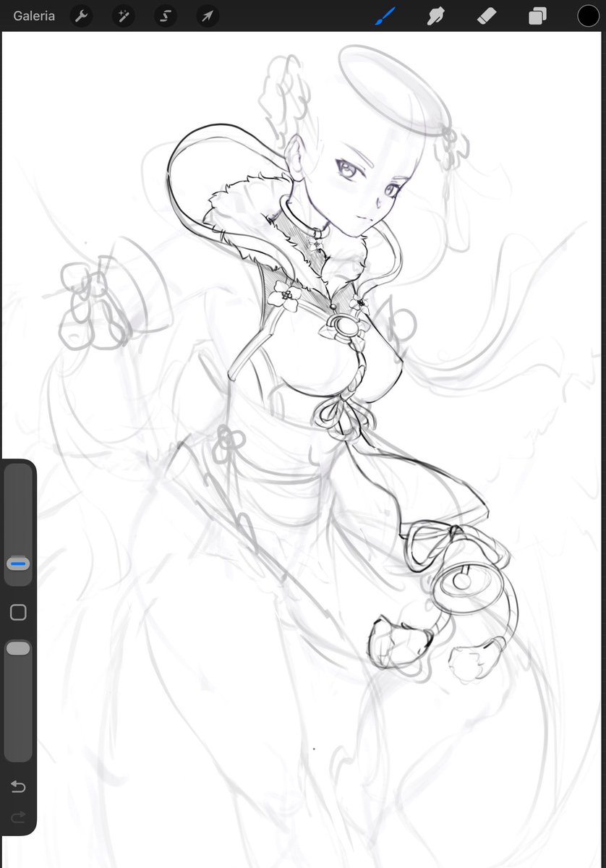Viewport: 606px width, 868px height.
Task: Tap the square modify button on the sidebar
Action: [17, 612]
